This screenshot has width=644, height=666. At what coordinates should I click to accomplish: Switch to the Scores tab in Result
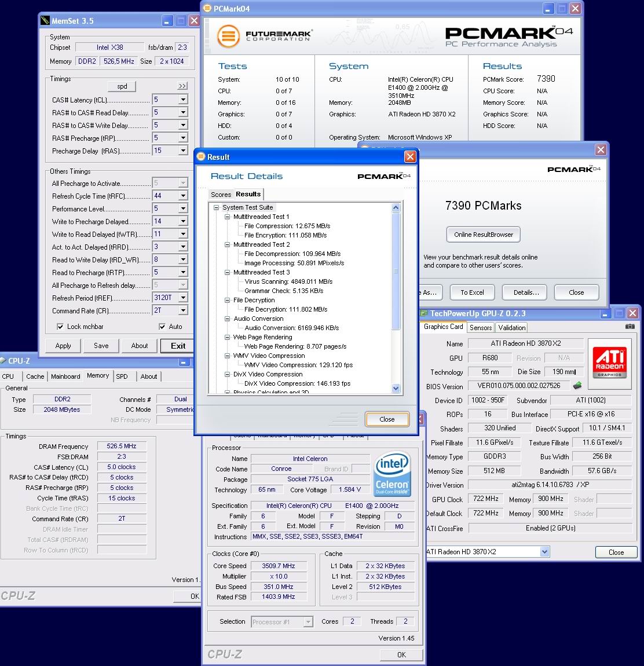221,195
